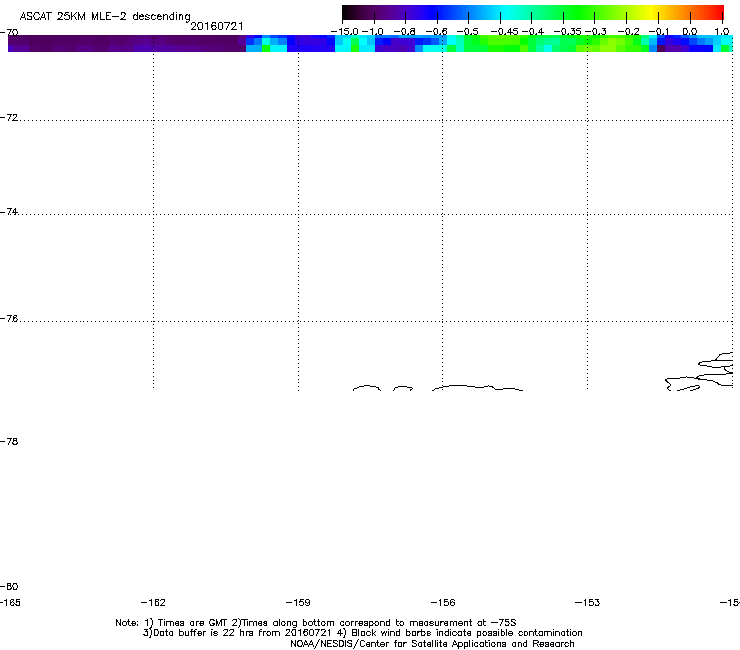Click the color scale label 0.0
The width and height of the screenshot is (740, 650).
coord(690,32)
